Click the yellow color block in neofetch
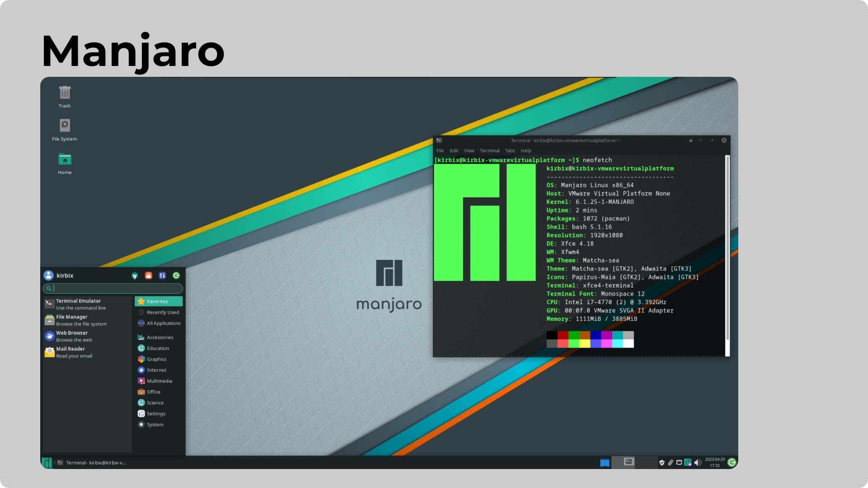868x488 pixels. (585, 343)
